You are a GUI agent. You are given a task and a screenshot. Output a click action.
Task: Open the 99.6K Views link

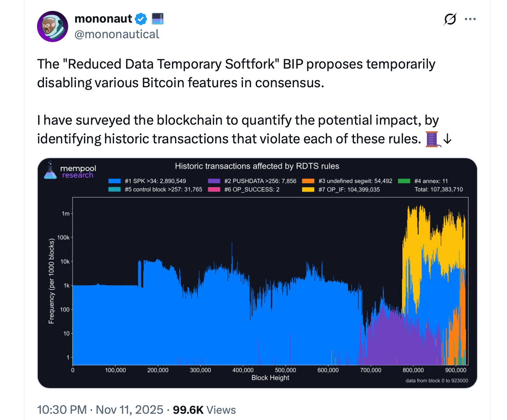(x=204, y=410)
